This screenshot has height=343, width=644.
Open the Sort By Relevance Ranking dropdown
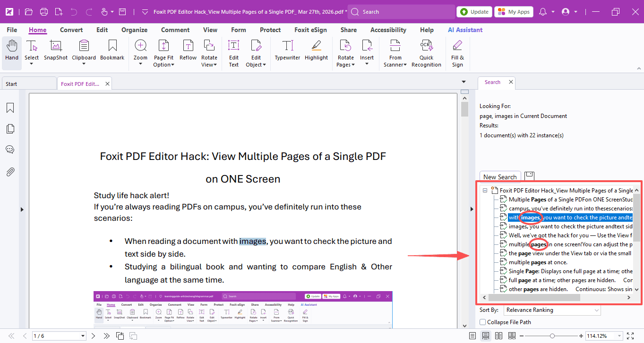(551, 310)
